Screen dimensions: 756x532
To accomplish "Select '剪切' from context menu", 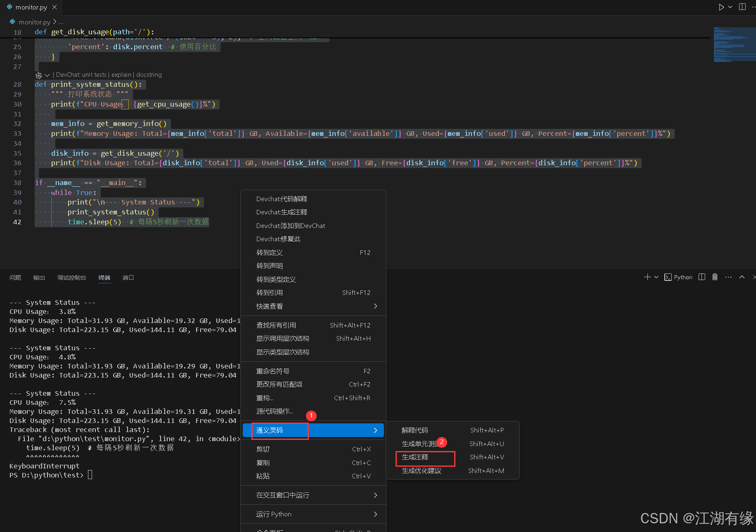I will pyautogui.click(x=313, y=449).
